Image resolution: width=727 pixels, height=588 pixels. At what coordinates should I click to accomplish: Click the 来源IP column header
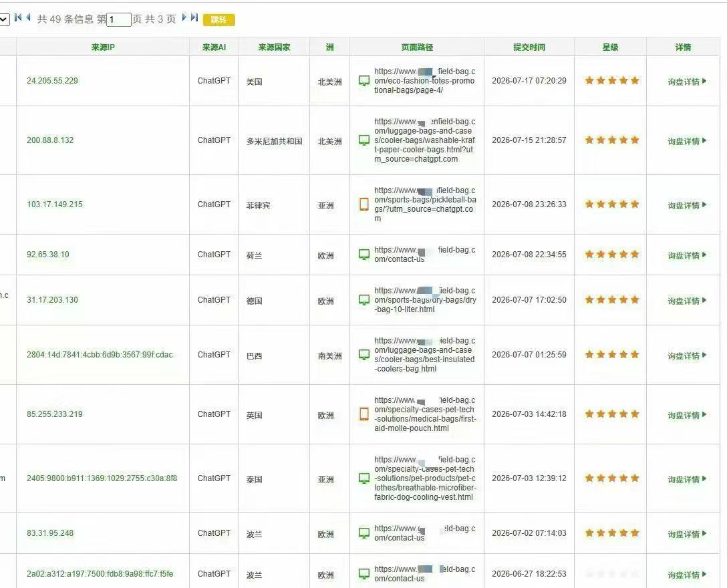coord(103,47)
